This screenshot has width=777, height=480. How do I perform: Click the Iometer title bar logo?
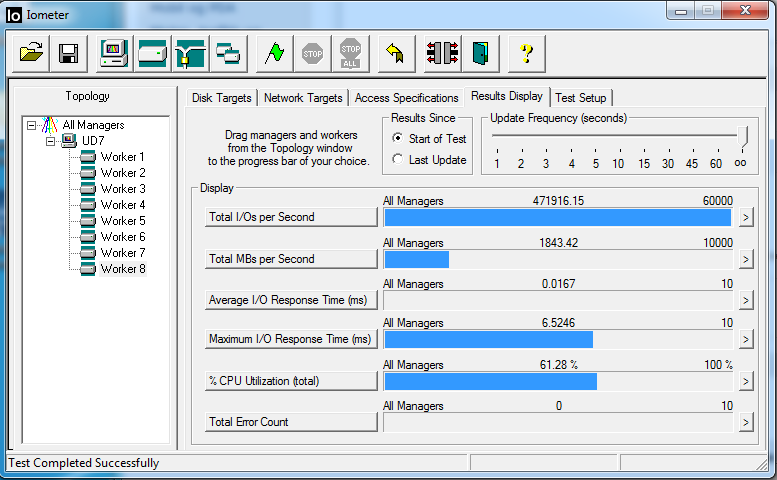[x=14, y=15]
